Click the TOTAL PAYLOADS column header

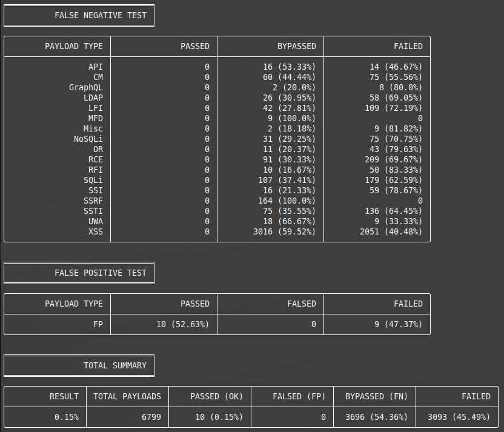127,396
